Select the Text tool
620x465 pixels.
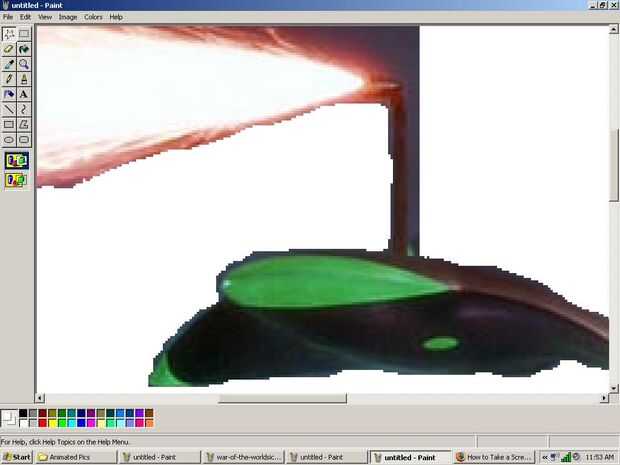coord(24,94)
